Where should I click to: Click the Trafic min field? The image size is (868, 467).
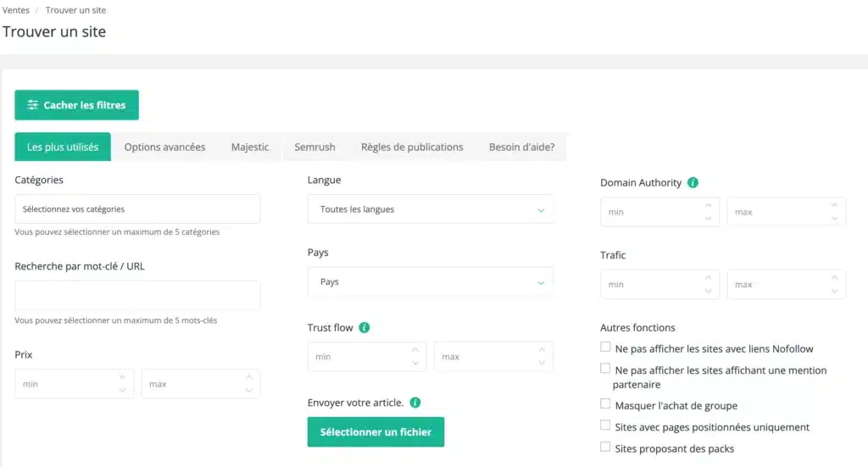(659, 285)
